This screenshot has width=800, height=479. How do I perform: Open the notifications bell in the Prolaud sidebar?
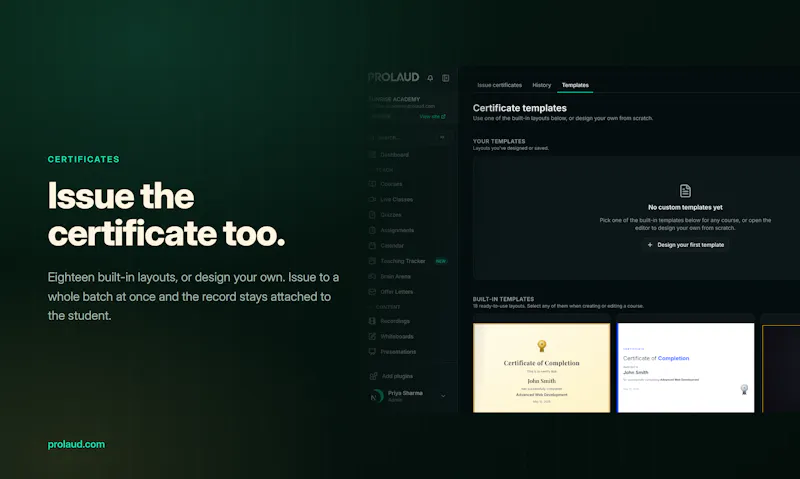coord(430,78)
